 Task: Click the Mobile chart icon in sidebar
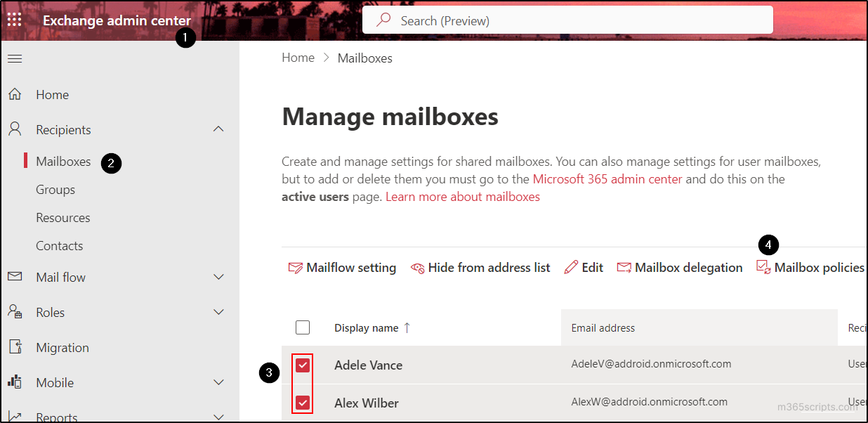point(15,382)
